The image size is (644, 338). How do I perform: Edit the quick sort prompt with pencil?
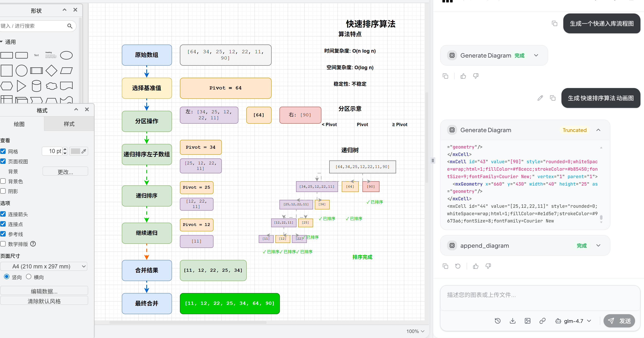click(x=540, y=98)
